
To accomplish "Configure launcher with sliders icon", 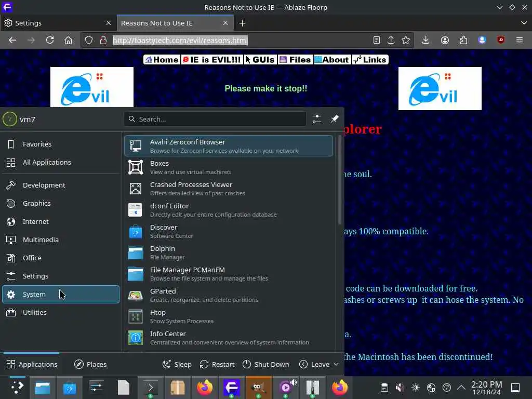I will (x=316, y=119).
